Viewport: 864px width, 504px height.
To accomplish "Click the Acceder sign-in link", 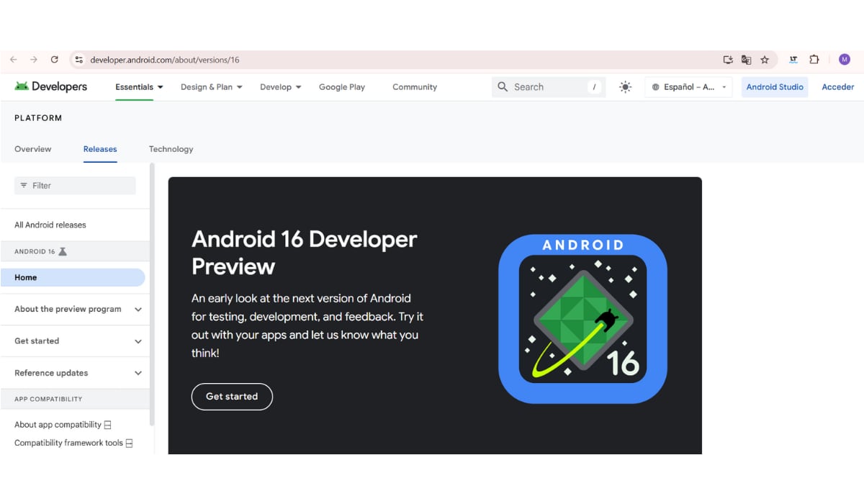I will pos(838,87).
